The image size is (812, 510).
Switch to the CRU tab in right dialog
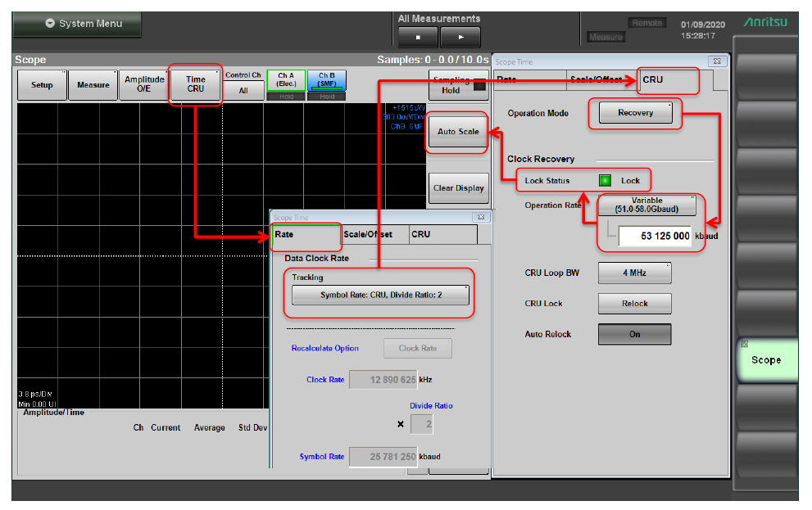point(667,80)
